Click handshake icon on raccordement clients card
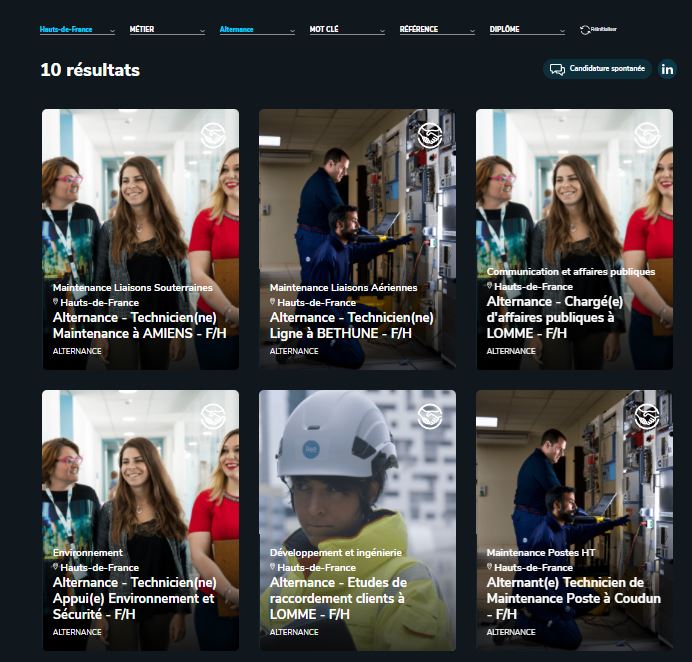The image size is (692, 662). click(x=430, y=416)
